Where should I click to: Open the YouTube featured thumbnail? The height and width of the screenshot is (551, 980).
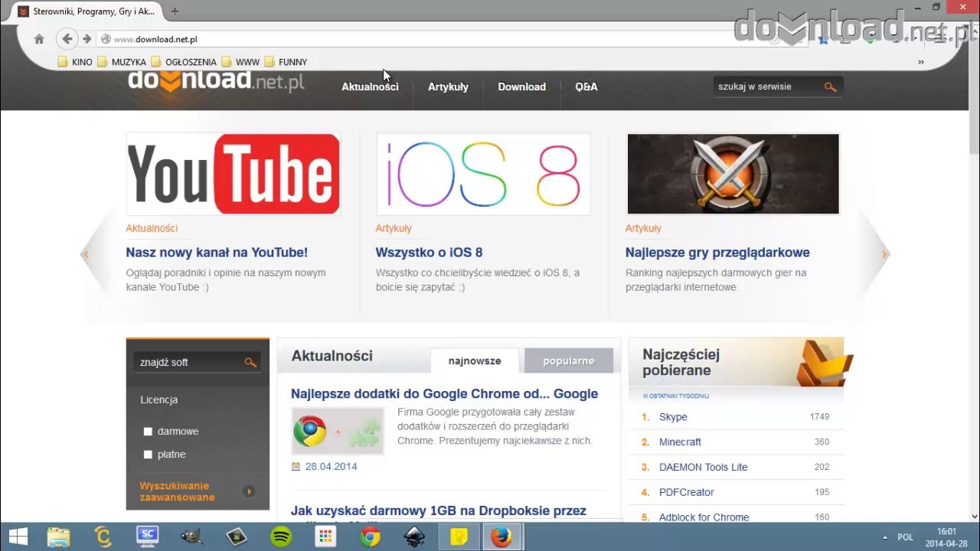tap(233, 174)
